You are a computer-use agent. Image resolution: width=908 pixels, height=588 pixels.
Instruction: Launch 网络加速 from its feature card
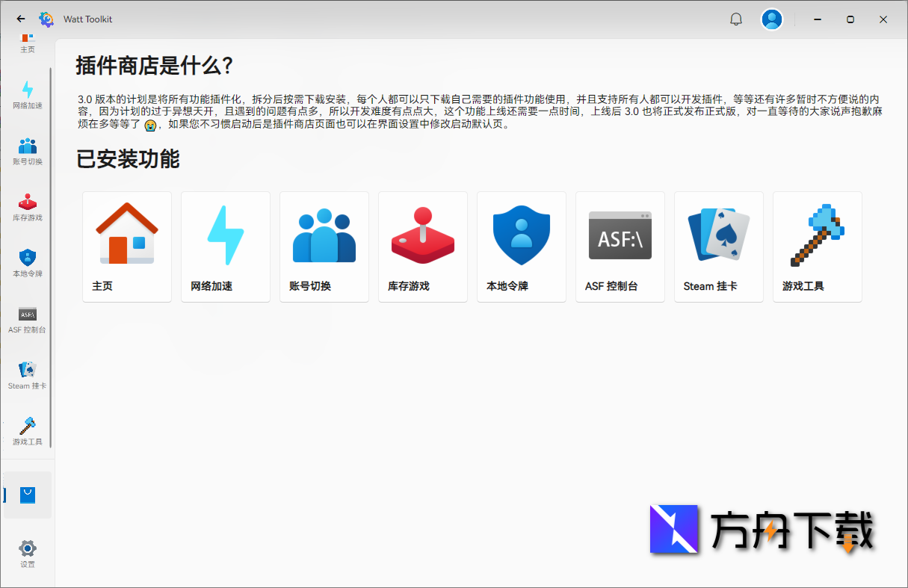pyautogui.click(x=225, y=247)
